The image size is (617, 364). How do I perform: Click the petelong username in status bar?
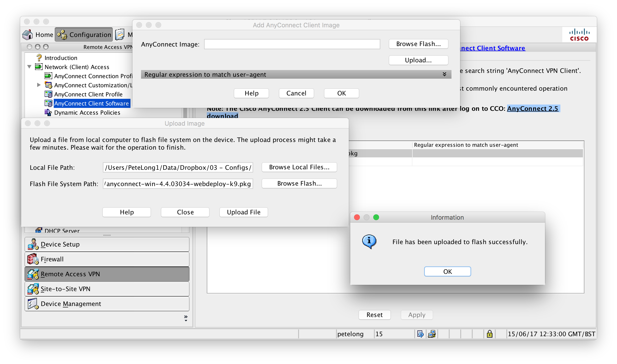[x=350, y=334]
